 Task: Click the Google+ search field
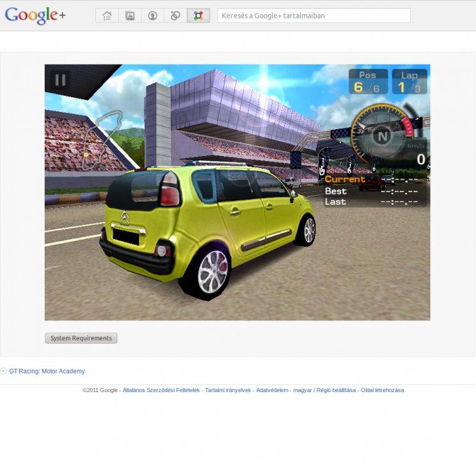click(314, 15)
